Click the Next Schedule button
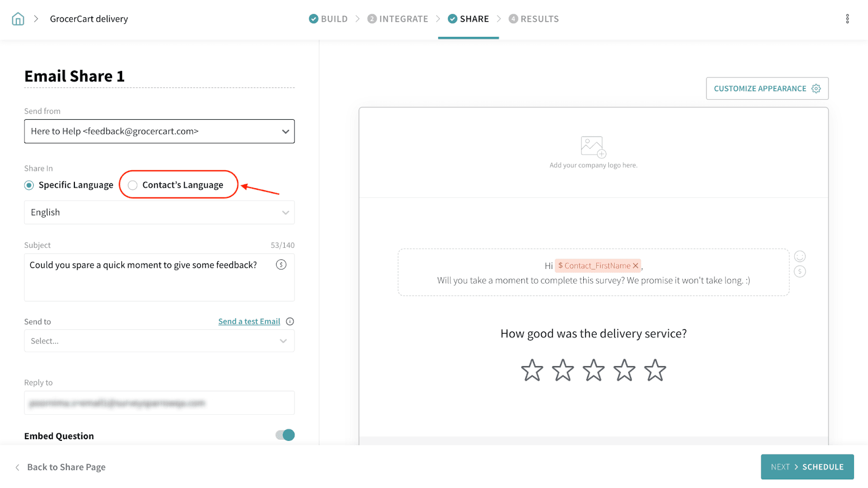 click(x=807, y=467)
